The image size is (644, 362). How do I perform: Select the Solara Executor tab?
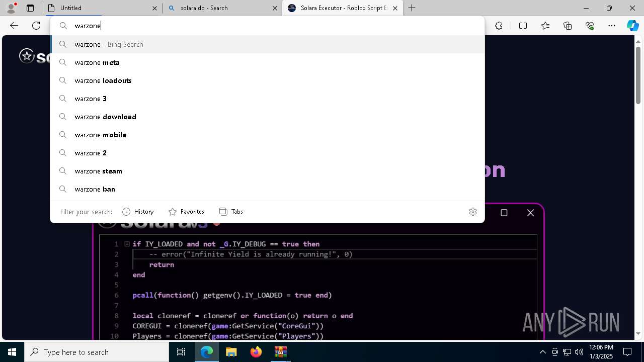343,8
